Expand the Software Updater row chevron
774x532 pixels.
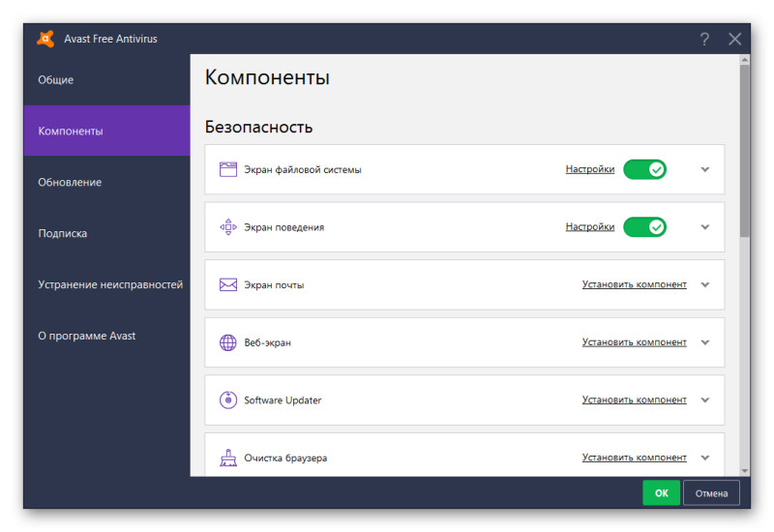[x=705, y=399]
